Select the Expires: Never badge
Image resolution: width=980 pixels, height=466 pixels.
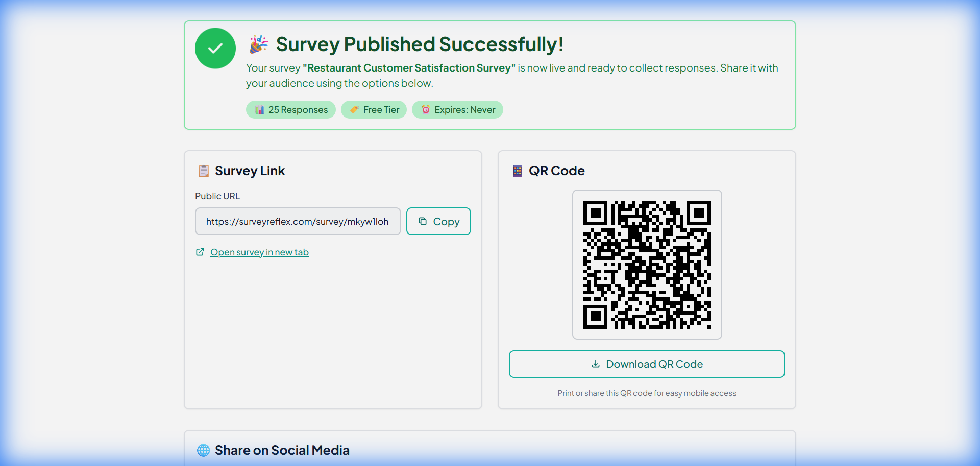[x=457, y=109]
